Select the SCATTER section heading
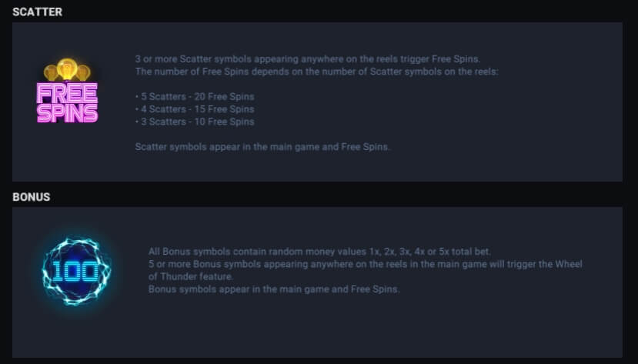The height and width of the screenshot is (364, 638). (x=38, y=12)
